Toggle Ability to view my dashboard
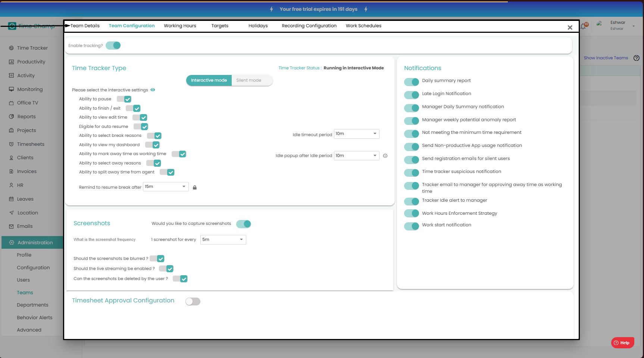Image resolution: width=644 pixels, height=358 pixels. pyautogui.click(x=152, y=145)
